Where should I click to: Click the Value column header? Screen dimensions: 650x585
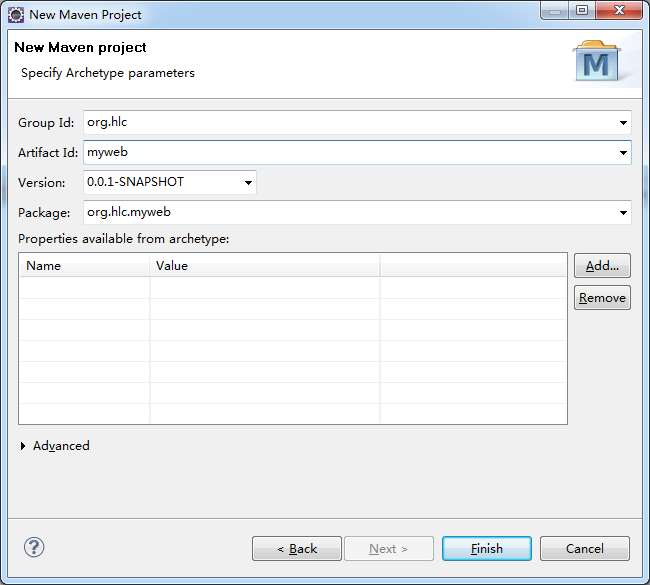(x=265, y=266)
